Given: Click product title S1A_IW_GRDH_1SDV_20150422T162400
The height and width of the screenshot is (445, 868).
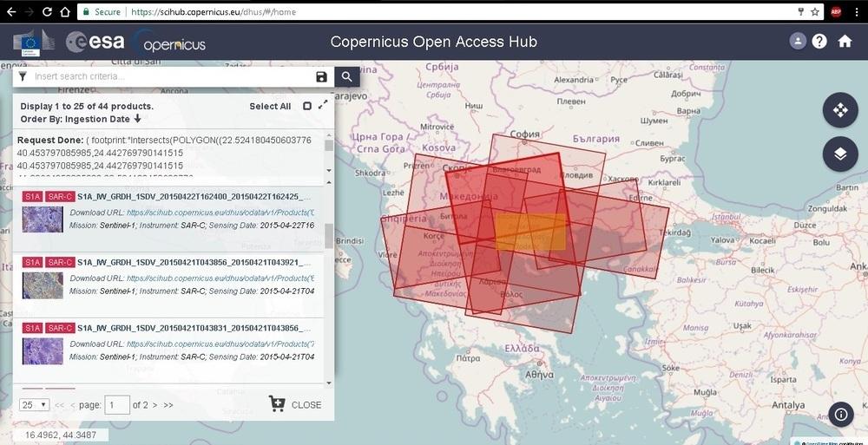Looking at the screenshot, I should click(x=194, y=196).
